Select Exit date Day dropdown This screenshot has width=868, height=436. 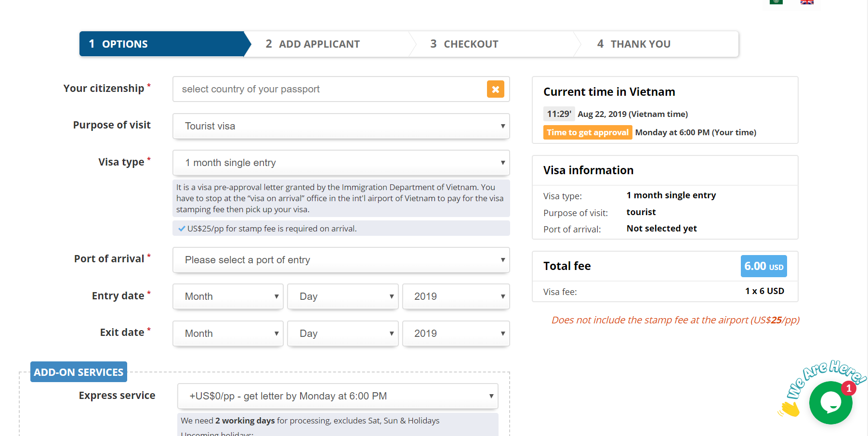[343, 333]
